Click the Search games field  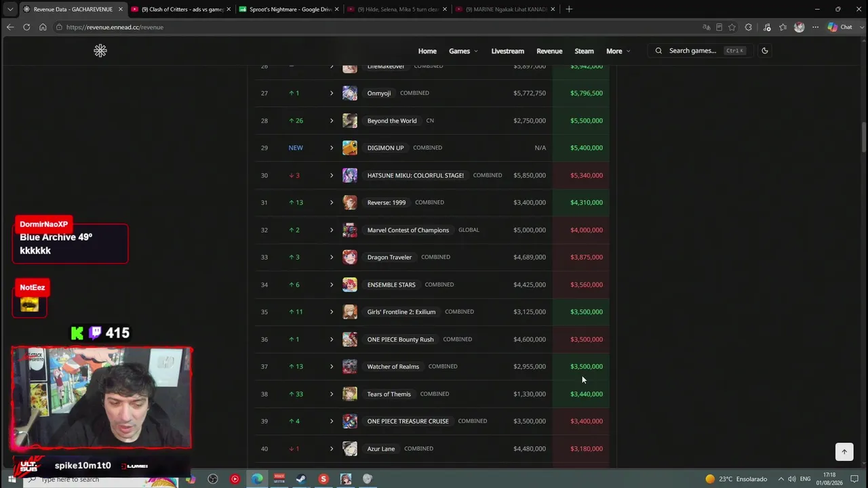click(699, 51)
